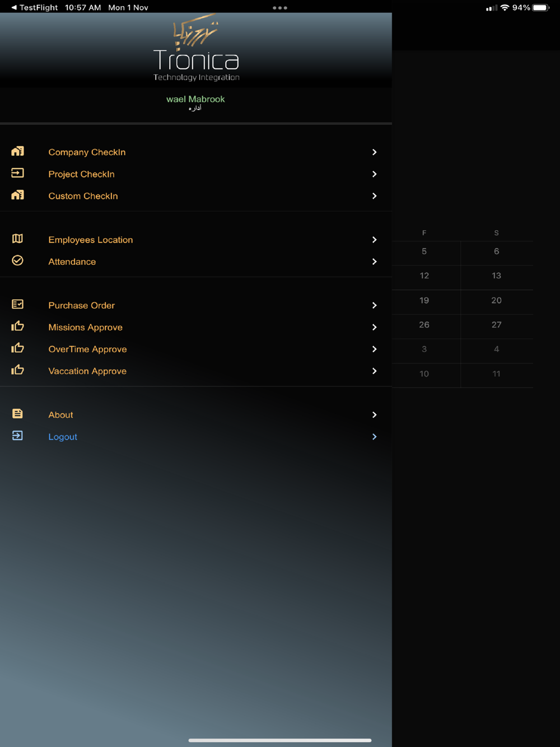Tap the F weekday column header

click(424, 232)
